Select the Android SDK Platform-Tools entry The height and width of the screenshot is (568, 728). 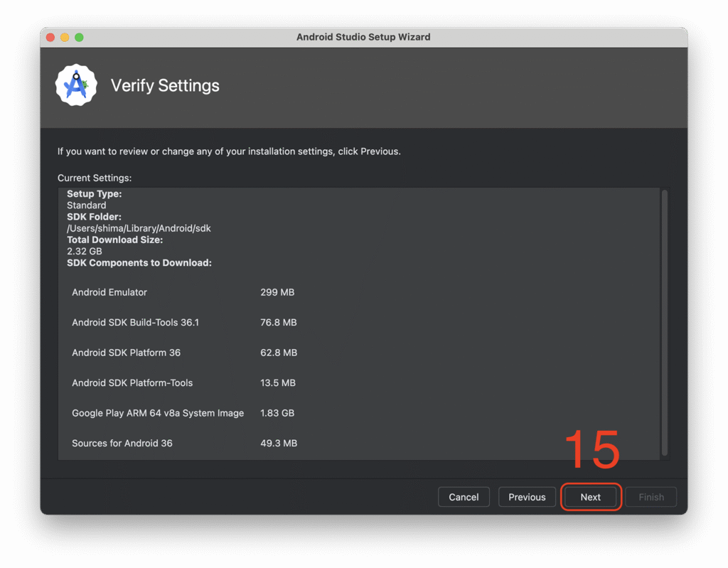coord(132,382)
